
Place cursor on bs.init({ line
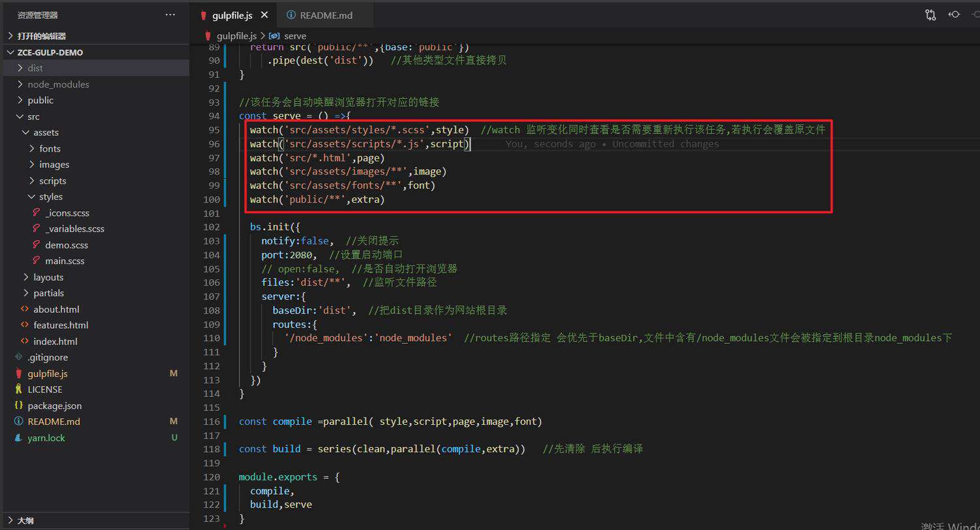(x=275, y=227)
